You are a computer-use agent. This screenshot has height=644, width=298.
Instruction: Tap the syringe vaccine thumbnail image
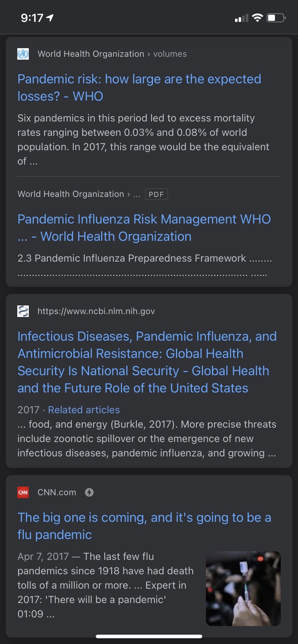pos(243,588)
